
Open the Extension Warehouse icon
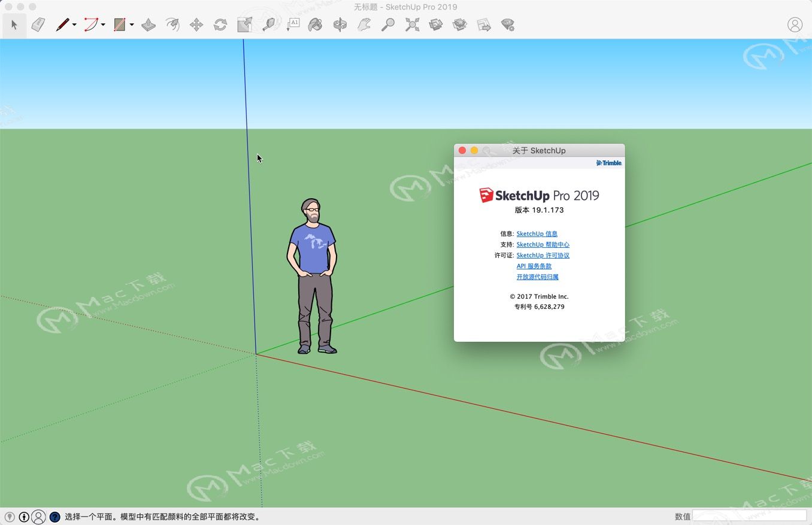(x=460, y=25)
